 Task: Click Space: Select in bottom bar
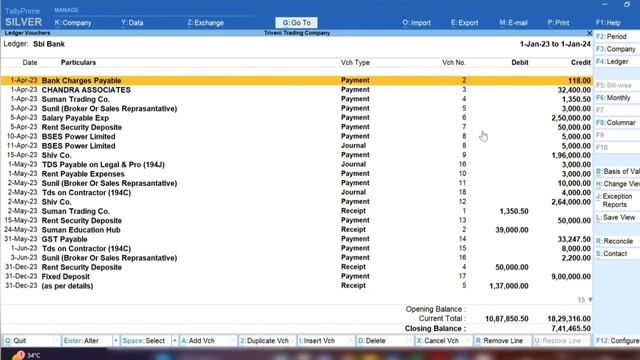[x=145, y=341]
